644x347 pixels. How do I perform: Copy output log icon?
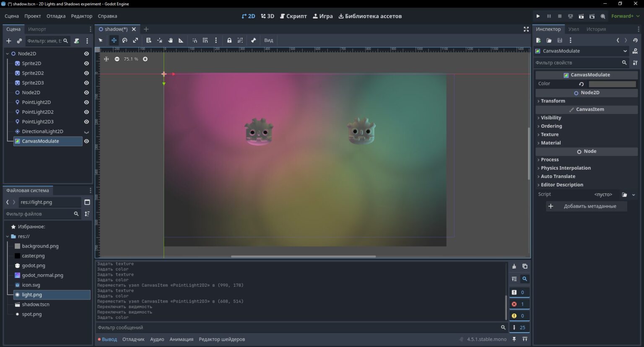(x=525, y=266)
